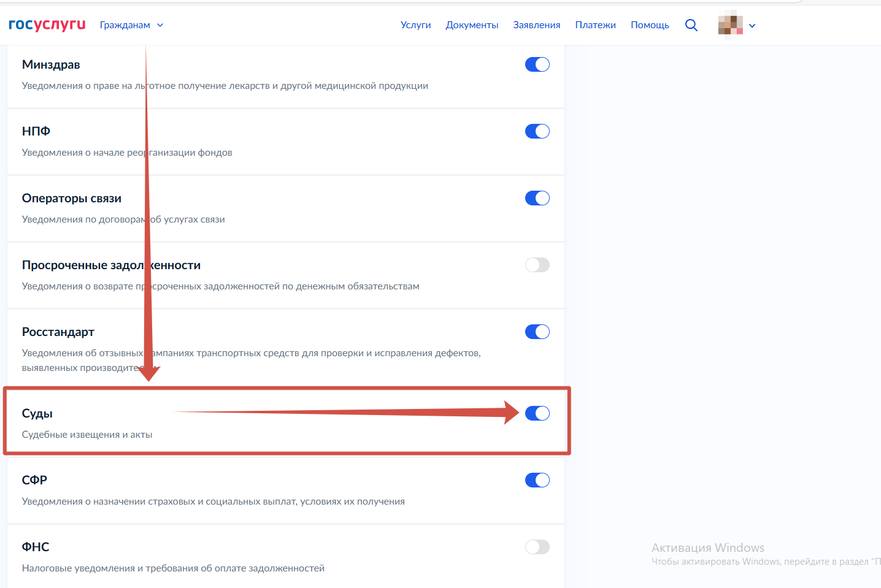Click the Суды section heading

tap(37, 414)
